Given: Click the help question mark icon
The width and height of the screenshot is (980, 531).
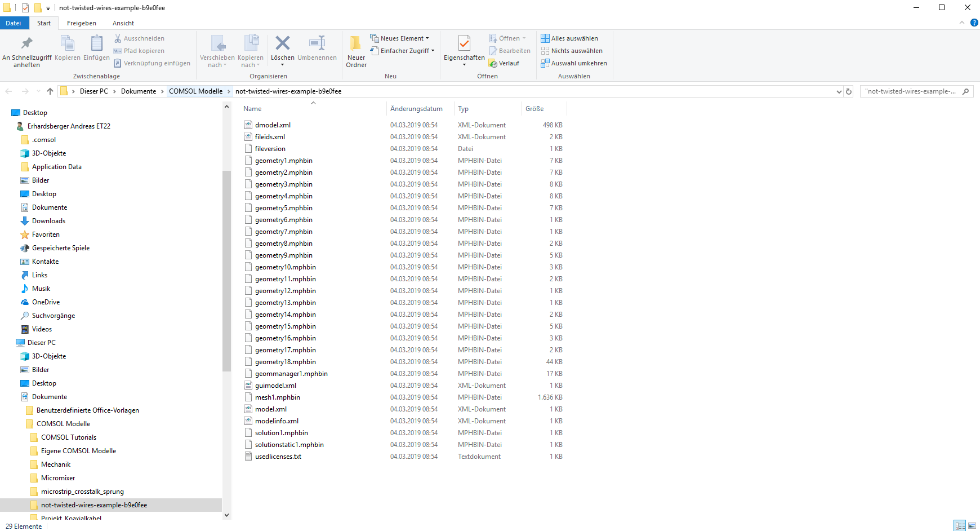Looking at the screenshot, I should 974,23.
